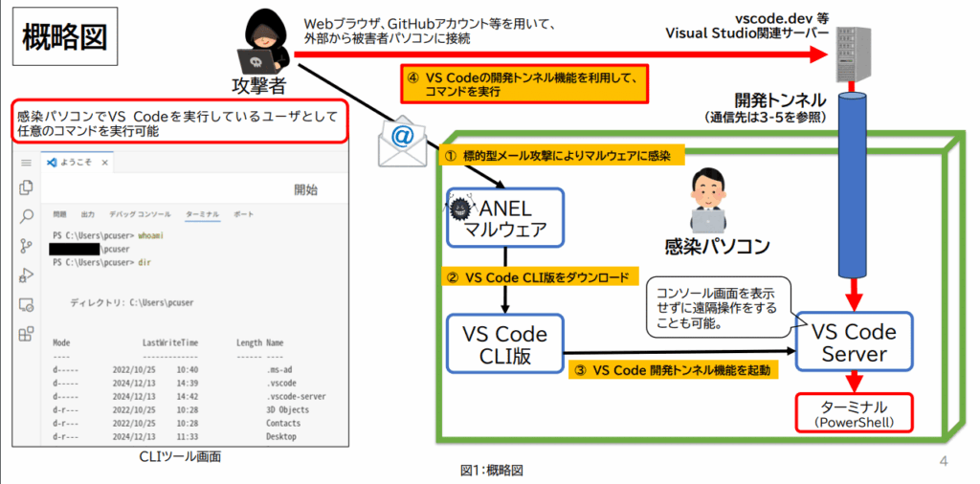980x484 pixels.
Task: Open the hamburger menu in VS Code
Action: click(26, 163)
